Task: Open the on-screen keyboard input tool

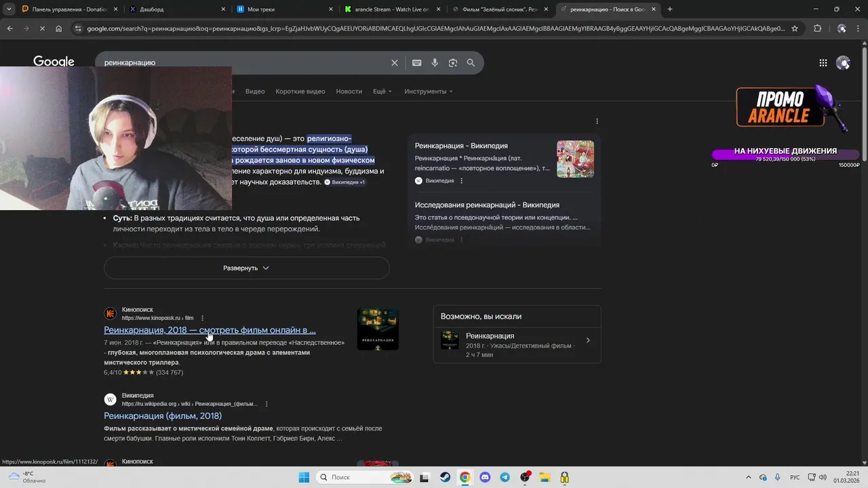Action: 416,62
